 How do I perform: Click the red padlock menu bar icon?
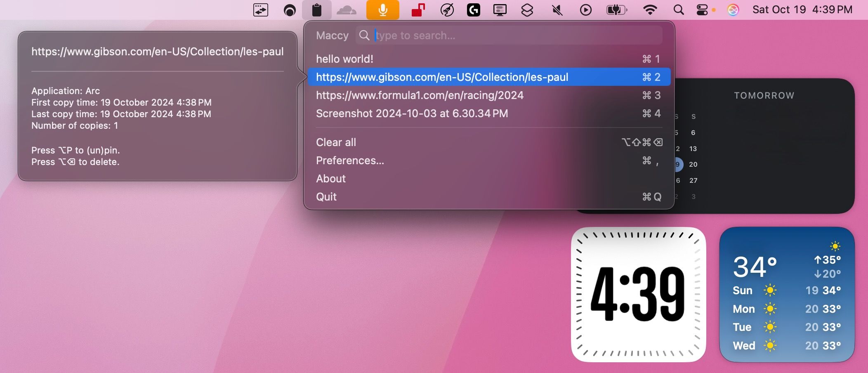click(418, 10)
